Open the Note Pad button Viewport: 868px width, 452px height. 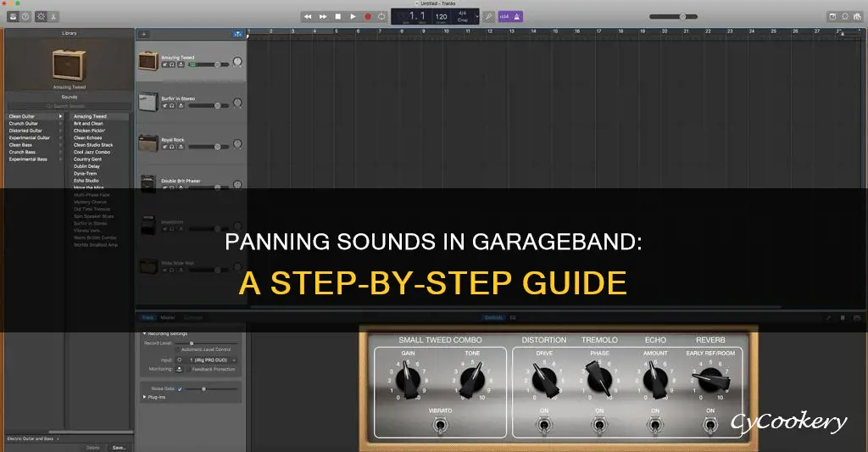[832, 17]
